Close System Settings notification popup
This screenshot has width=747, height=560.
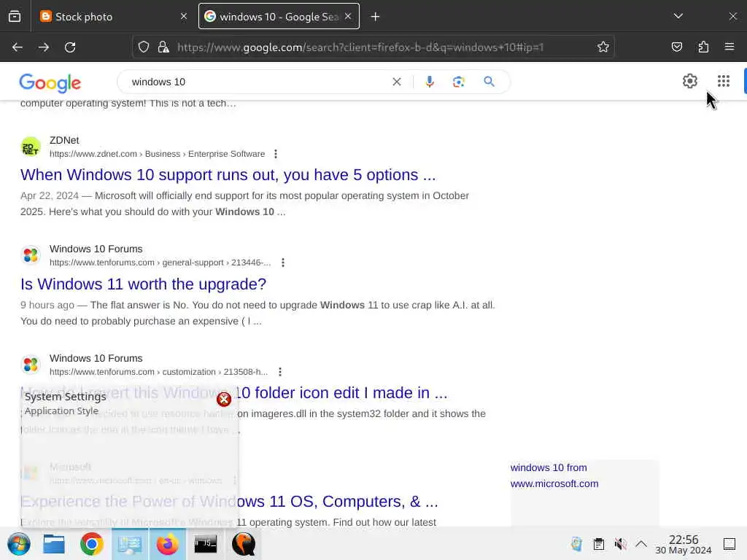click(224, 399)
